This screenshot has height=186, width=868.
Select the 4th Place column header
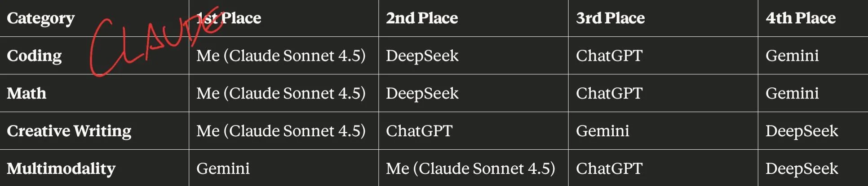pyautogui.click(x=801, y=18)
